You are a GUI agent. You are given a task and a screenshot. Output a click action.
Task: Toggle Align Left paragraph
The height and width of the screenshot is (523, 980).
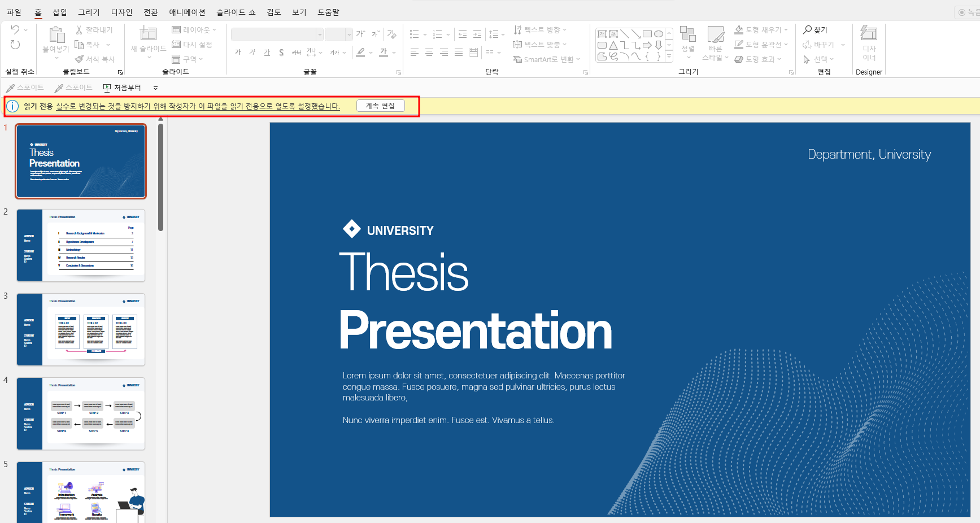(x=415, y=52)
